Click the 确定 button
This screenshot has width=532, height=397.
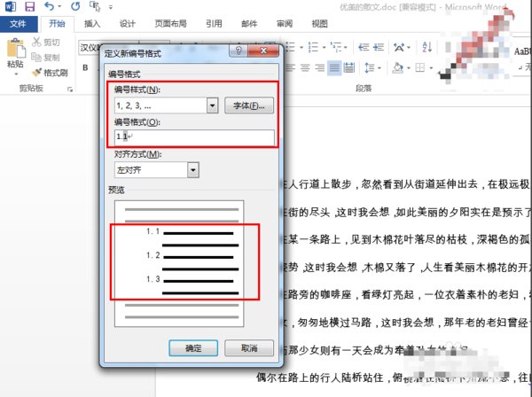click(x=193, y=348)
